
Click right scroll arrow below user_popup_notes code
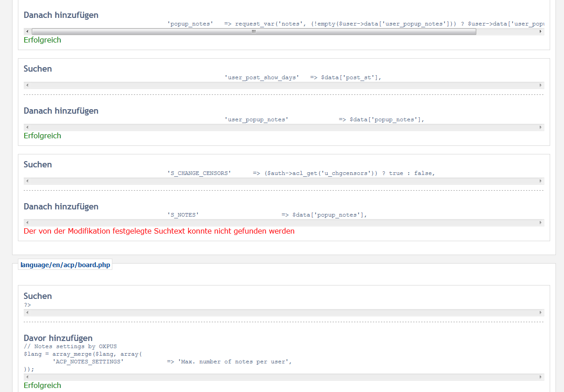coord(540,128)
